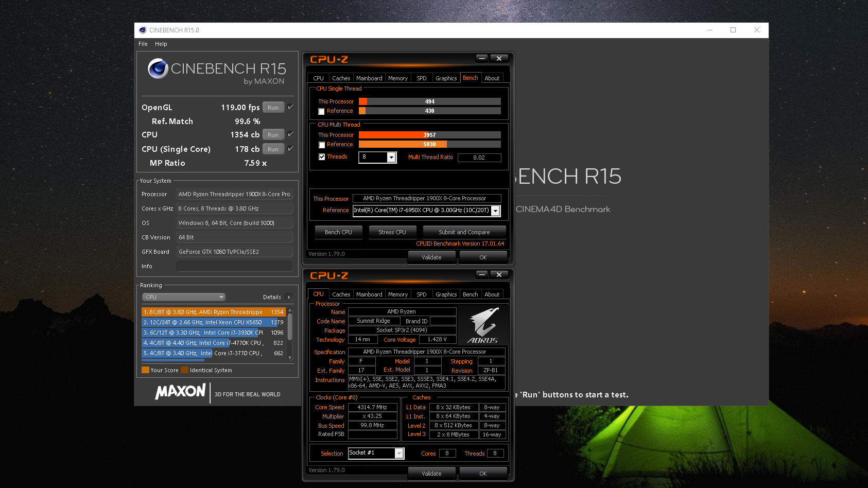Switch to Mainboard tab in upper CPU-Z window
The width and height of the screenshot is (868, 488).
(x=369, y=78)
